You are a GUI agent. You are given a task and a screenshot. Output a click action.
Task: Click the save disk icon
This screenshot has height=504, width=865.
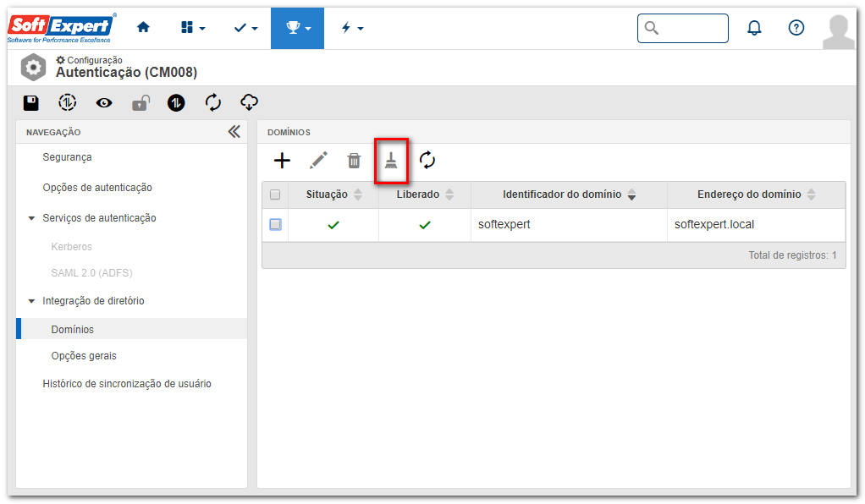pyautogui.click(x=30, y=102)
